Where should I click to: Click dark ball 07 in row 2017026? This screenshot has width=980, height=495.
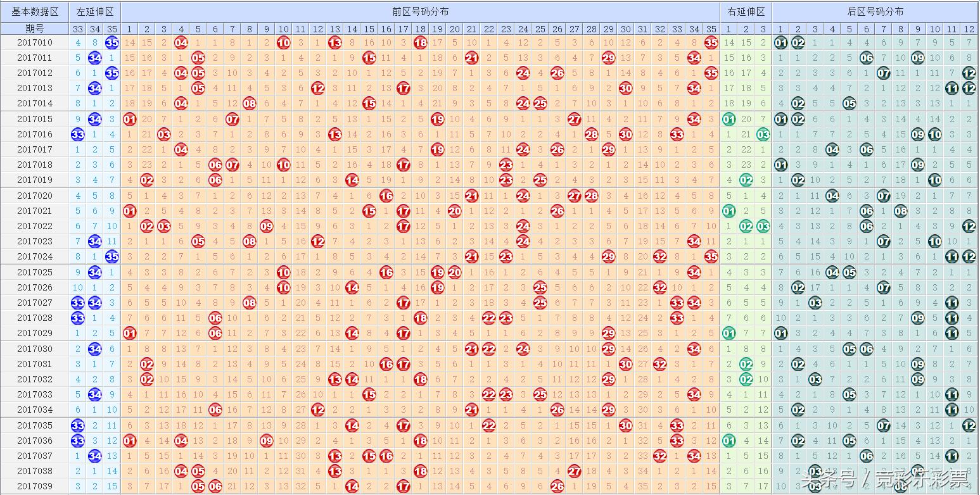[884, 287]
